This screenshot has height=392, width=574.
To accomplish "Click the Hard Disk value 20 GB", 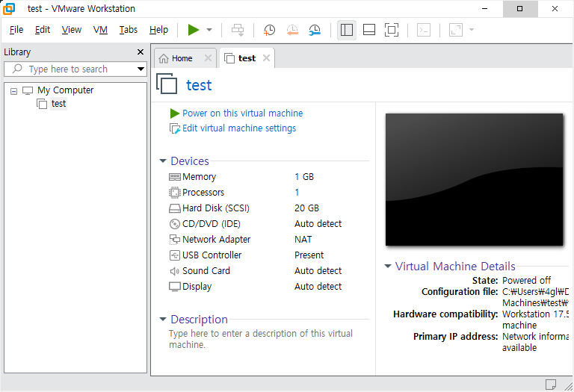I will 306,208.
